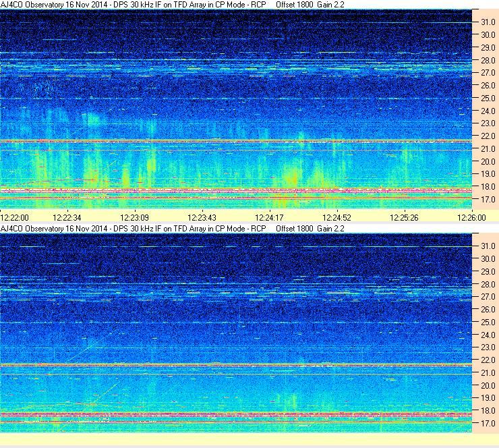Select the 24.0 frequency label on upper spectrogram
The height and width of the screenshot is (448, 499).
[x=488, y=111]
